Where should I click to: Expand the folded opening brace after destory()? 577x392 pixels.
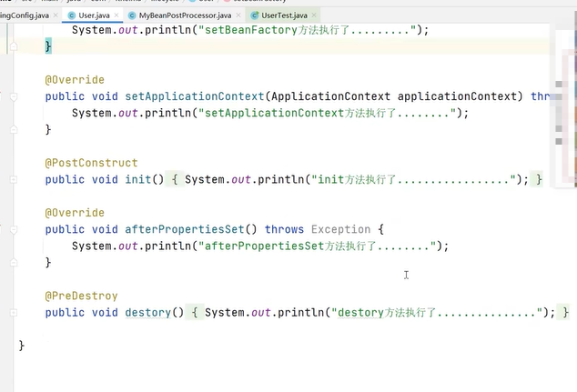(195, 313)
